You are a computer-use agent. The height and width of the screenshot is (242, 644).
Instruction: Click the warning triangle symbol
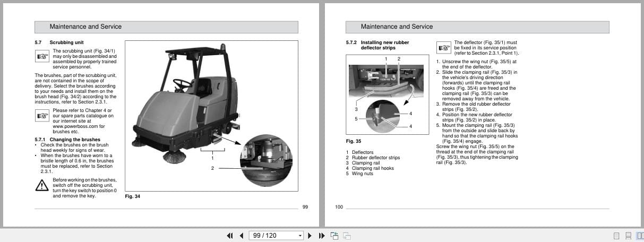point(41,186)
